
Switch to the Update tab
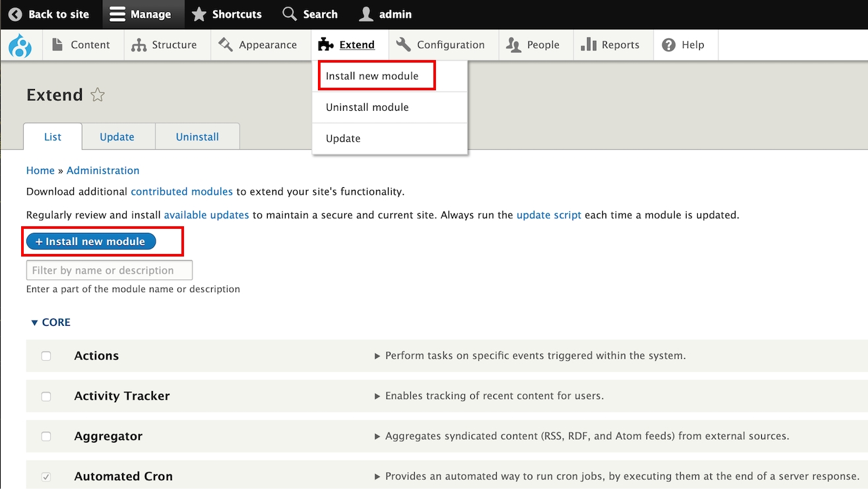point(117,137)
